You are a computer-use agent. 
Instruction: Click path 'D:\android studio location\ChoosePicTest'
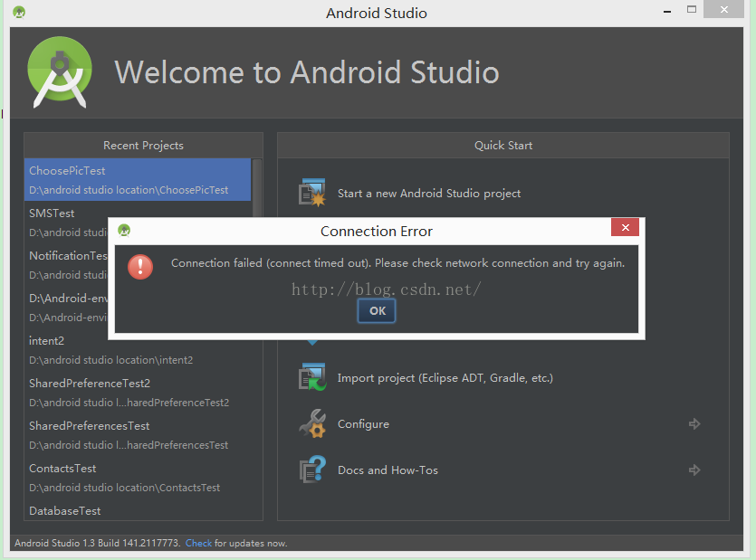(129, 190)
